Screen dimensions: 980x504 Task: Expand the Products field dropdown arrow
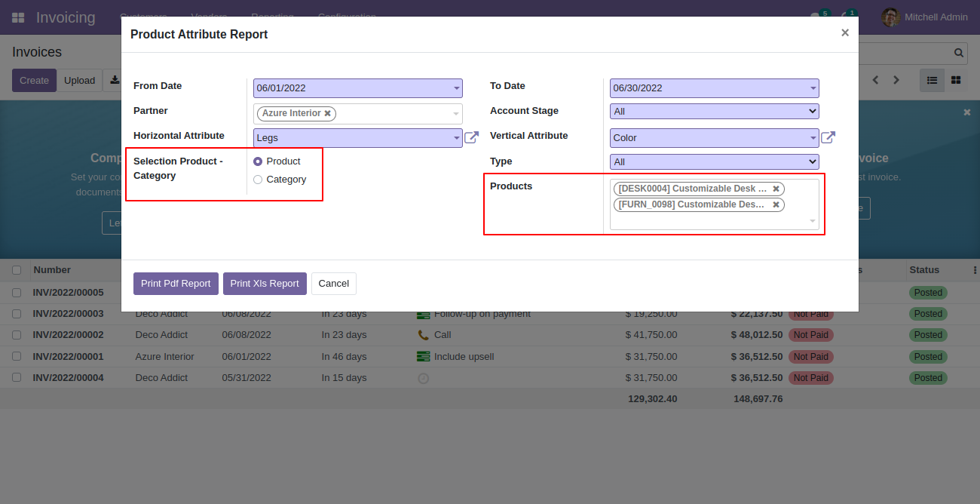813,221
